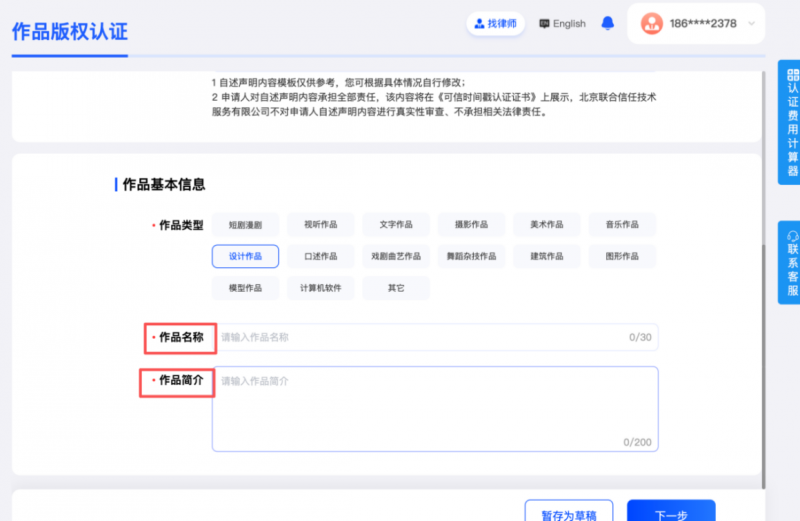Click the 作品版权认证 header tab
The height and width of the screenshot is (521, 800).
pos(70,30)
